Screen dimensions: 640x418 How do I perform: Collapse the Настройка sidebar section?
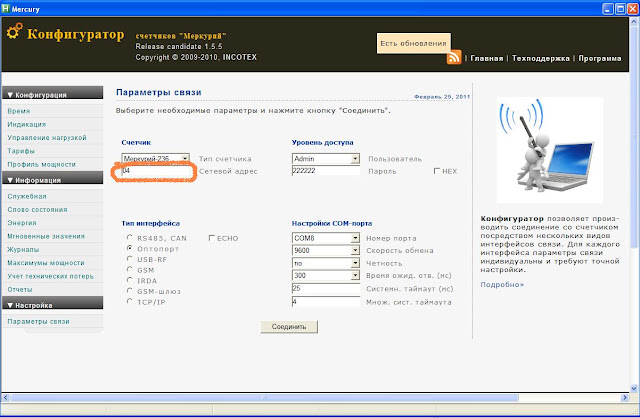52,303
